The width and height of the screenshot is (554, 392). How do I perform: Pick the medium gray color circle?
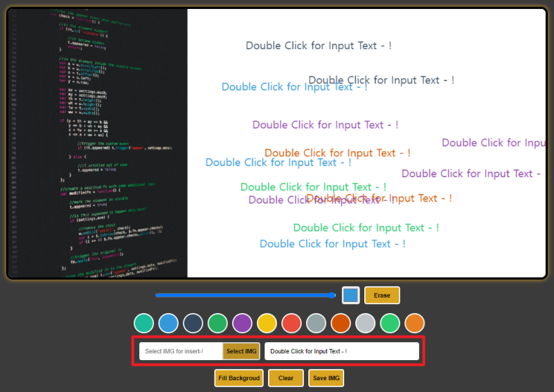316,323
